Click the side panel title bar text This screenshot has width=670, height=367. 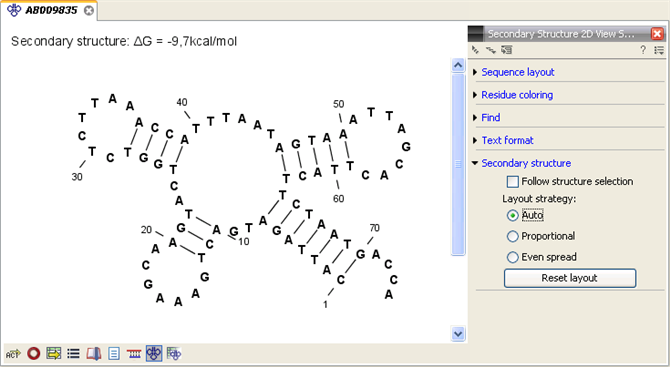[x=561, y=34]
